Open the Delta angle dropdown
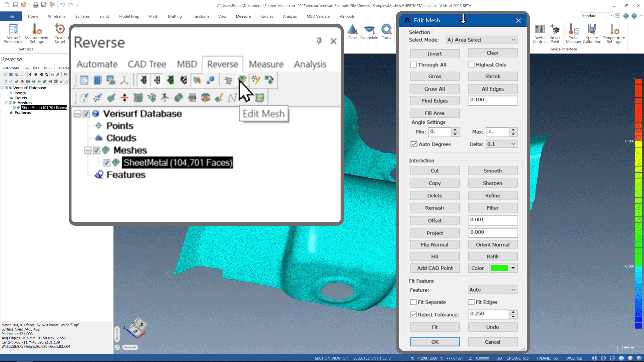 502,144
